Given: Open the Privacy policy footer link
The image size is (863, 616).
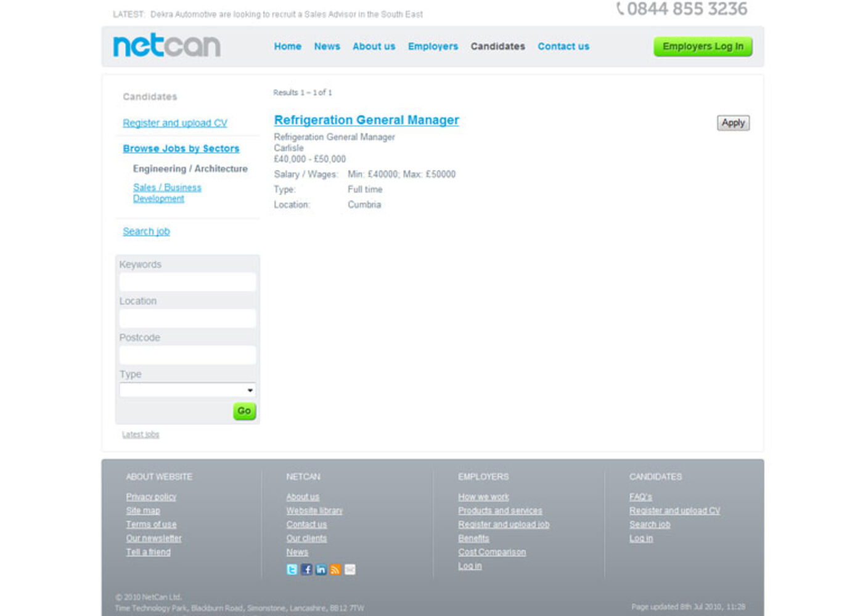Looking at the screenshot, I should click(x=151, y=497).
